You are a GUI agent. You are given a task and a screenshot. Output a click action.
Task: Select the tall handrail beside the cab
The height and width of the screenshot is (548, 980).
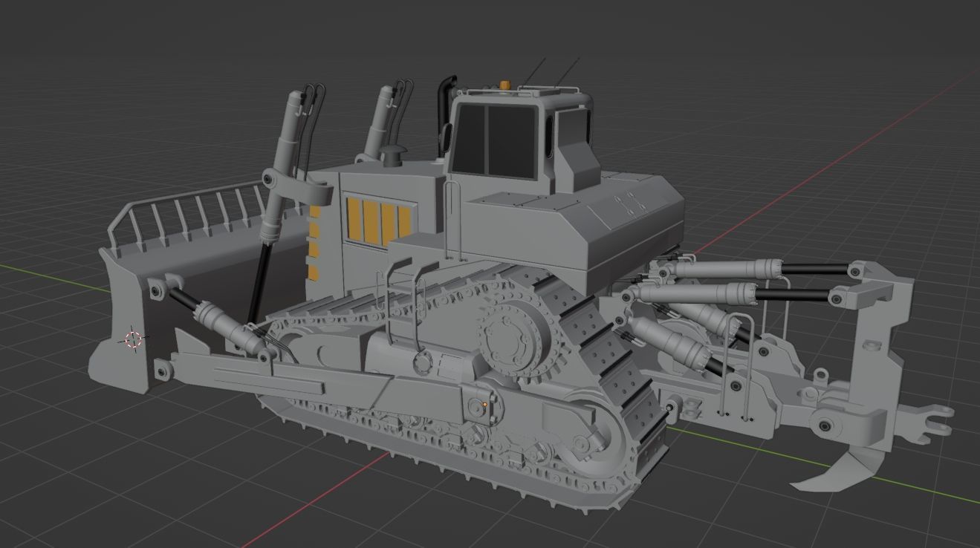(x=452, y=219)
